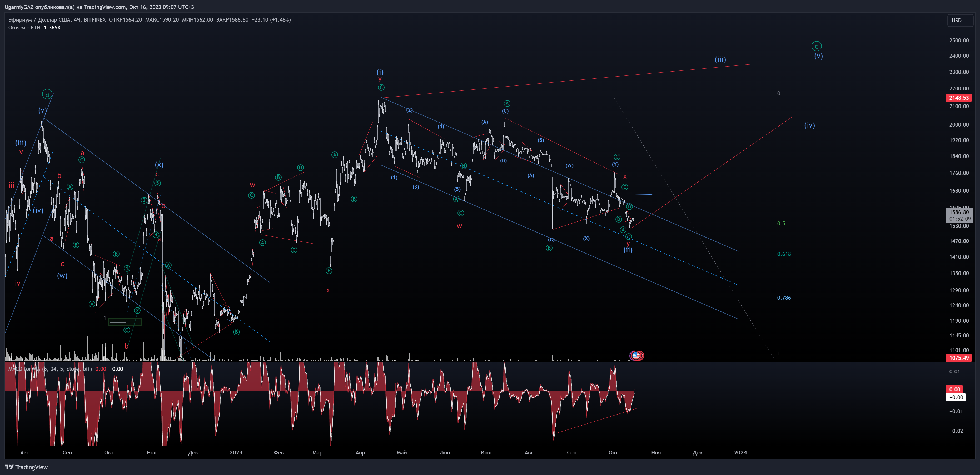
Task: Click the red 2148.53 price label
Action: pos(959,98)
